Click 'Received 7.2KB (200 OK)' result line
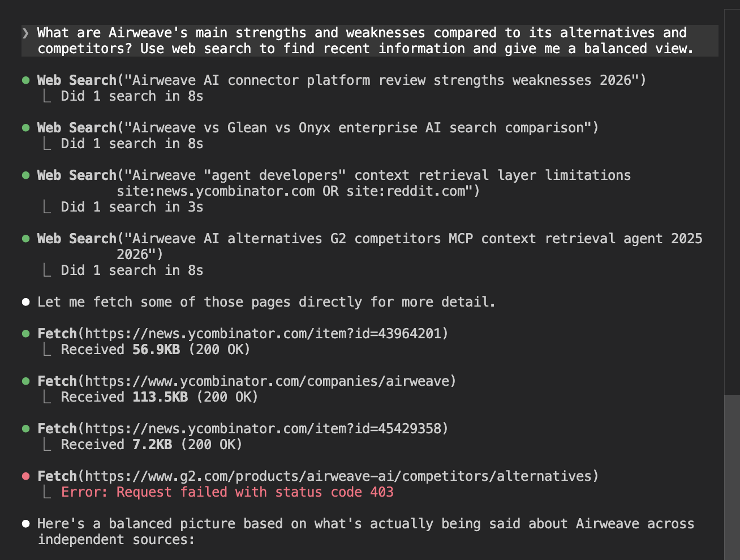This screenshot has height=560, width=740. click(x=151, y=445)
